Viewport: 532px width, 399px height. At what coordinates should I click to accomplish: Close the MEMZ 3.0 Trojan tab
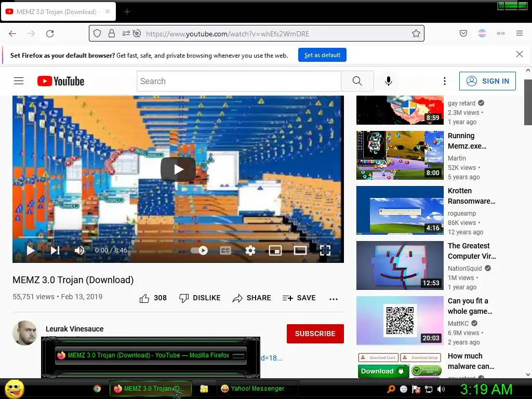click(107, 11)
